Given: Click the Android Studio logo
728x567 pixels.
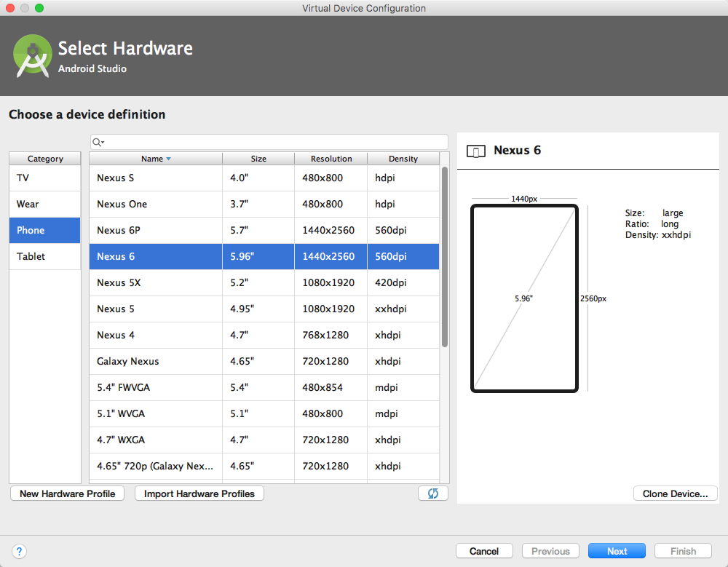Looking at the screenshot, I should point(33,56).
